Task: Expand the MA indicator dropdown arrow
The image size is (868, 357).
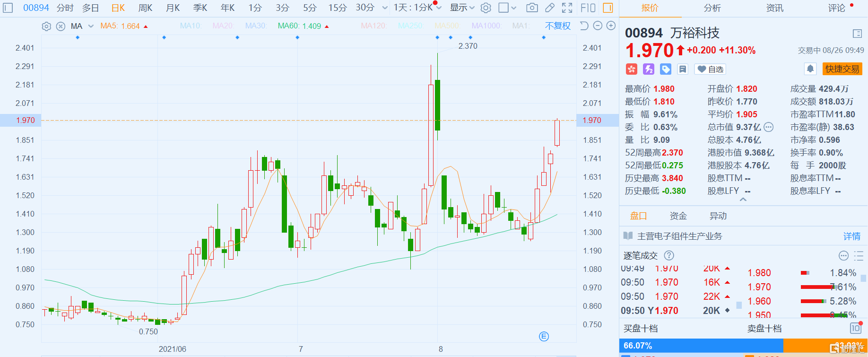Action: (91, 26)
